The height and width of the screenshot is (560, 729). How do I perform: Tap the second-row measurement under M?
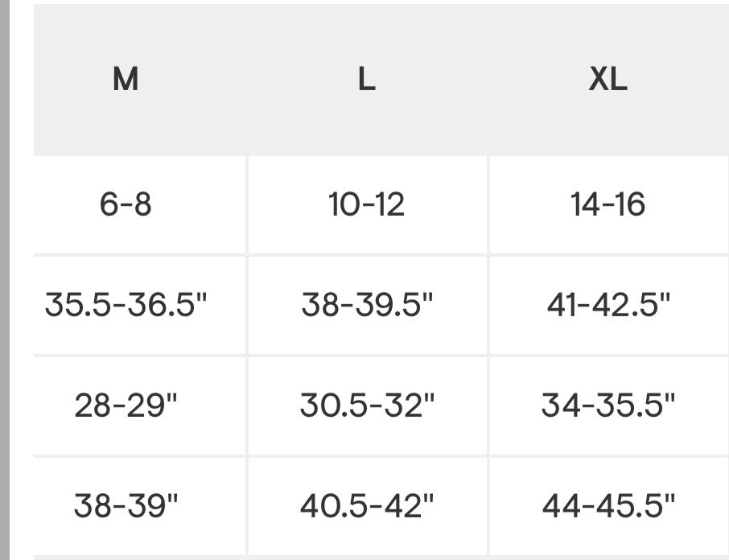pos(126,305)
